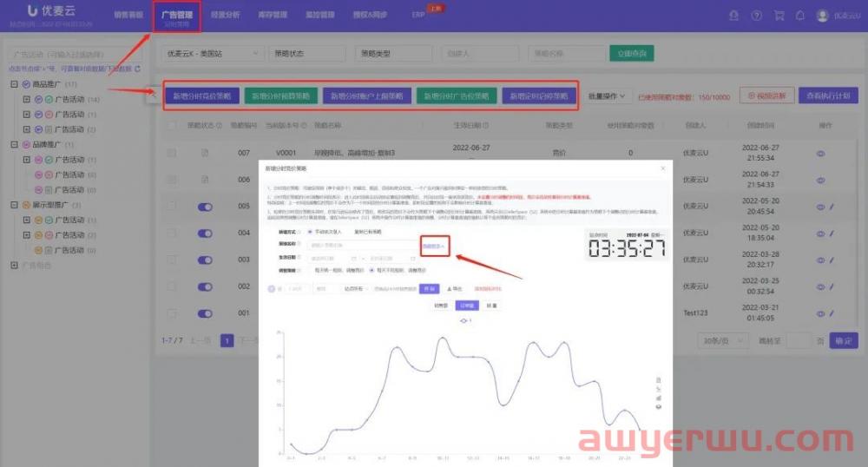This screenshot has height=467, width=868.
Task: Open the 30条/页 page size dropdown
Action: (723, 341)
